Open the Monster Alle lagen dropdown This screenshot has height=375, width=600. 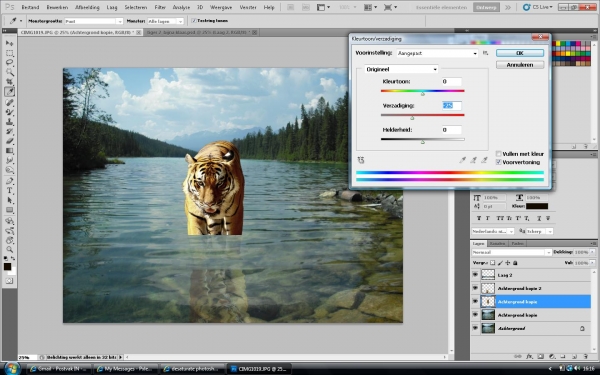[165, 21]
